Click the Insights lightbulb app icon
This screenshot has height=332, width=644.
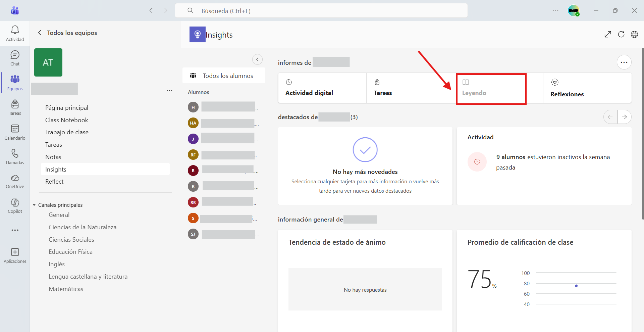(197, 34)
